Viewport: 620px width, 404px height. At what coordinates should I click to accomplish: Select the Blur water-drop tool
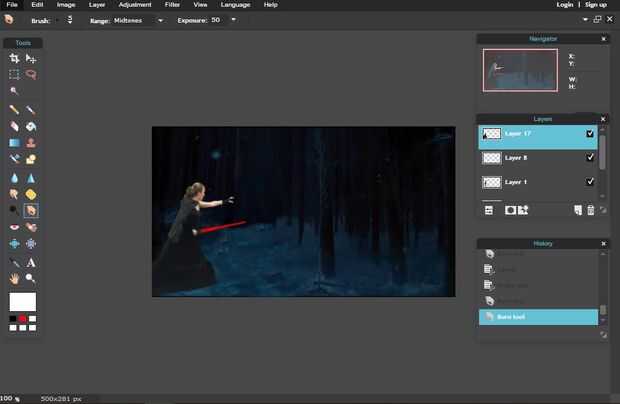pos(14,178)
